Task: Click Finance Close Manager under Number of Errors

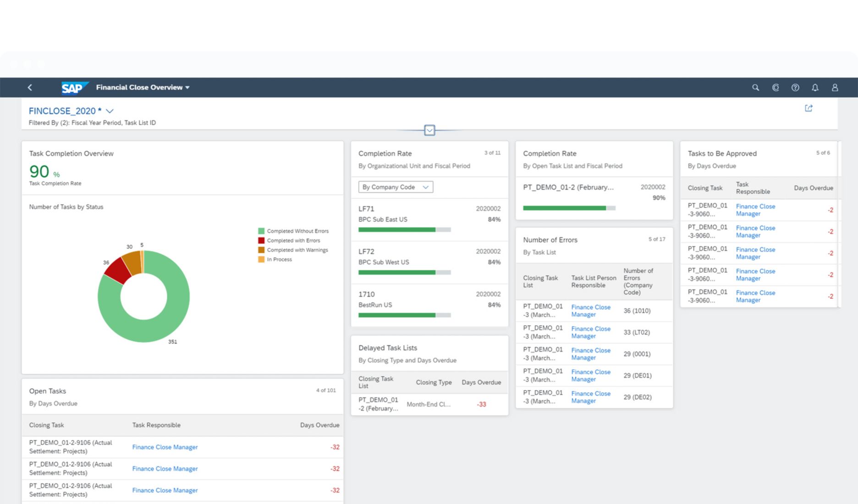Action: (x=591, y=311)
